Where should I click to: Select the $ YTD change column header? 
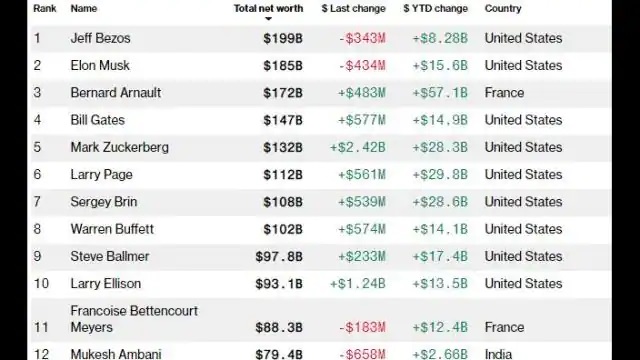tap(436, 9)
